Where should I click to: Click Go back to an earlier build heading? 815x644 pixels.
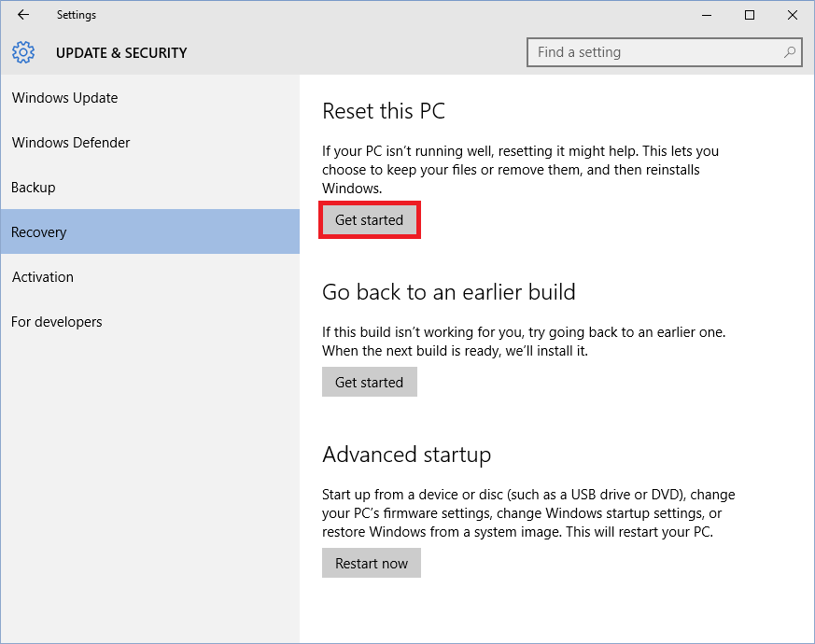[448, 292]
